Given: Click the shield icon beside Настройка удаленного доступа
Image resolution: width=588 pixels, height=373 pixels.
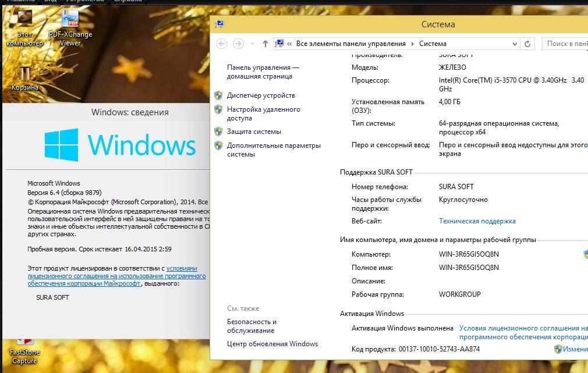Looking at the screenshot, I should [218, 109].
